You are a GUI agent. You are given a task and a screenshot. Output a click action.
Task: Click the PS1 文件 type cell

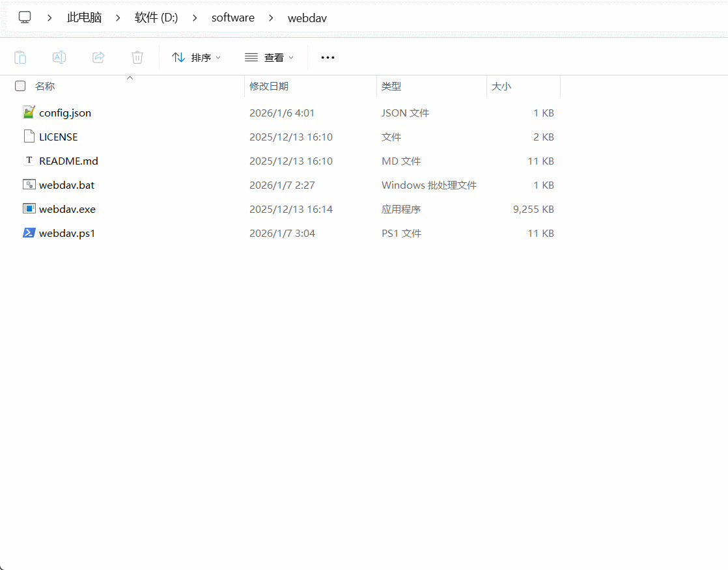(x=402, y=234)
